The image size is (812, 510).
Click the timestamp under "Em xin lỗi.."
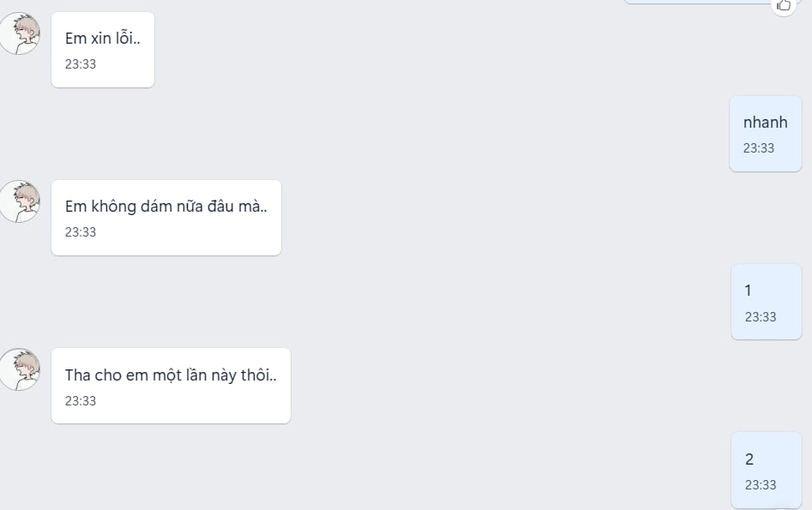click(81, 64)
